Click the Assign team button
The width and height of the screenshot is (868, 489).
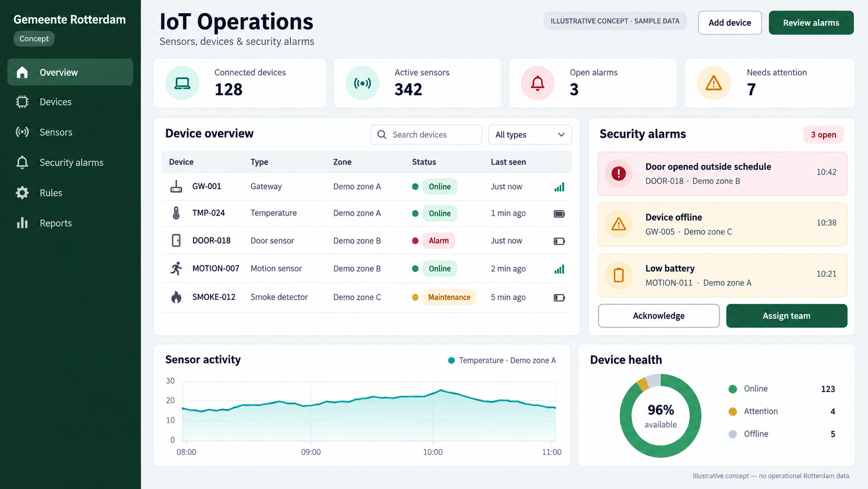coord(786,316)
